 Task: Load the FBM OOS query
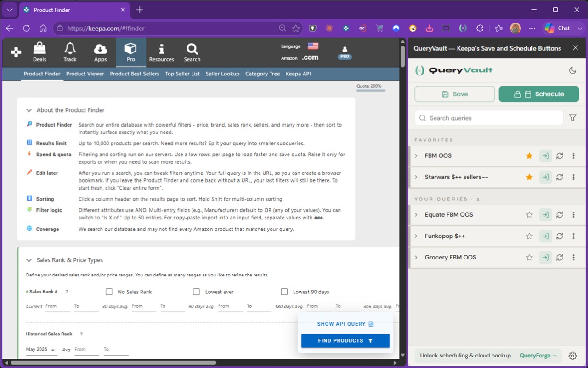(545, 156)
